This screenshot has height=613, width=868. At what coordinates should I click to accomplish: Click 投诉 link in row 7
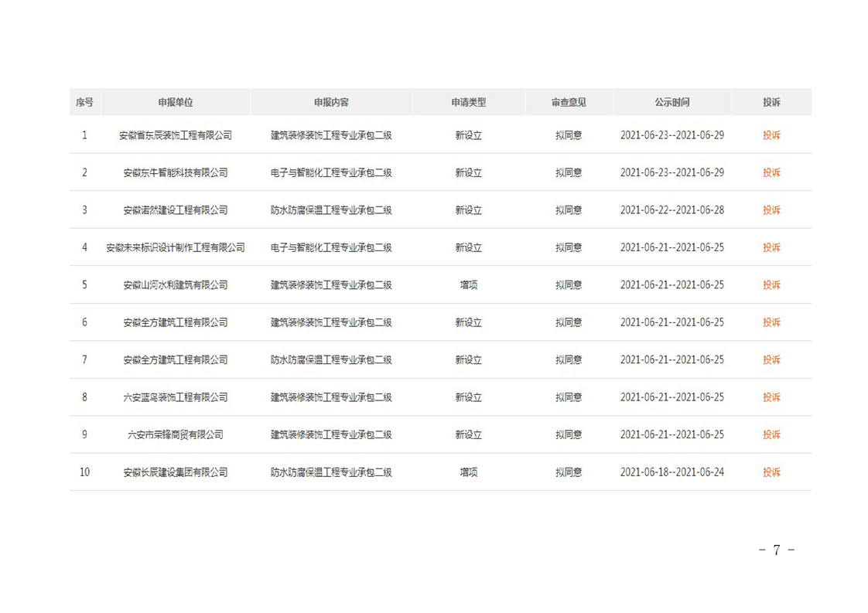(x=771, y=359)
